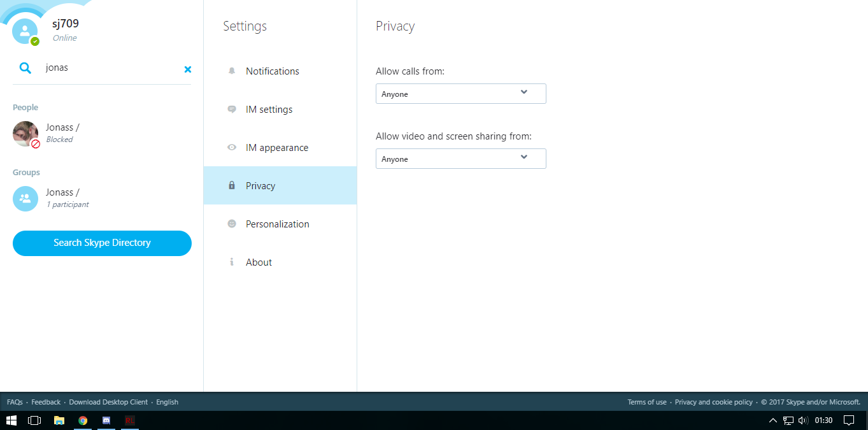Click the Download Desktop Client link

[108, 402]
